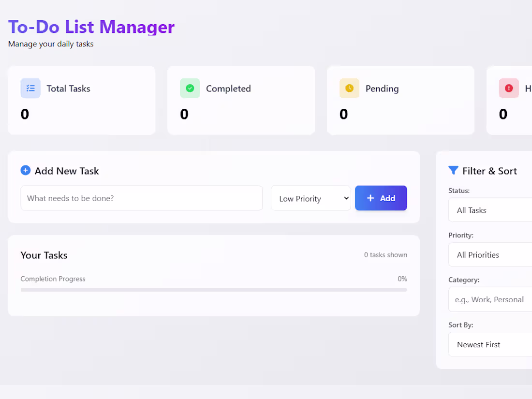
Task: Open the Low Priority dropdown
Action: 311,198
